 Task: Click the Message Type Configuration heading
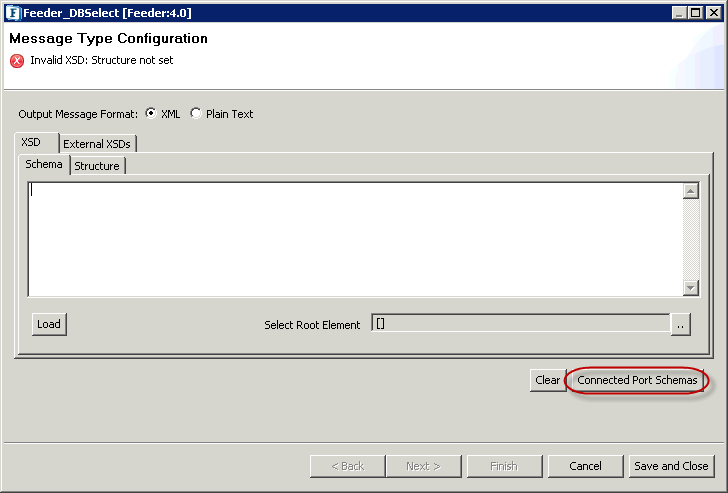108,39
